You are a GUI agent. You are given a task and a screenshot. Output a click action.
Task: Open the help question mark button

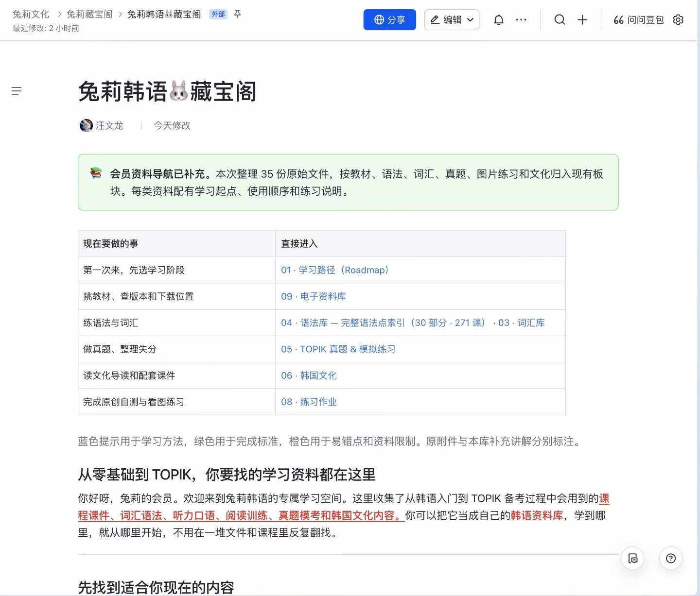click(671, 559)
